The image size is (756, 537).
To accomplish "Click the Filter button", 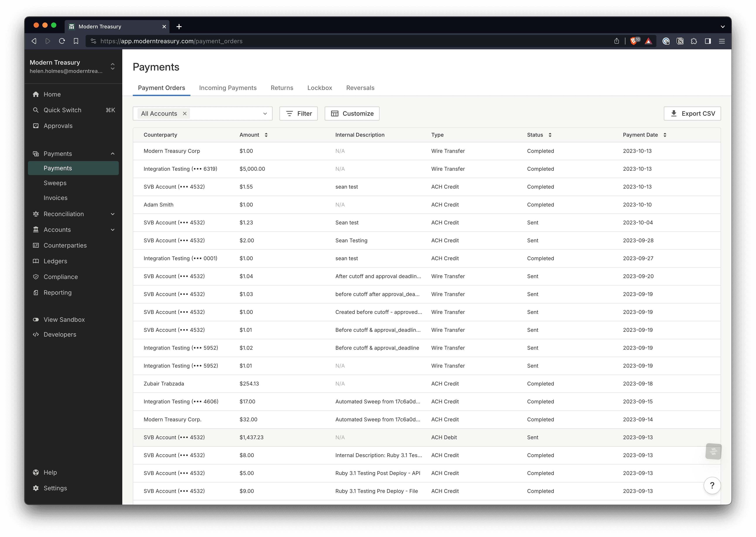I will pos(299,114).
